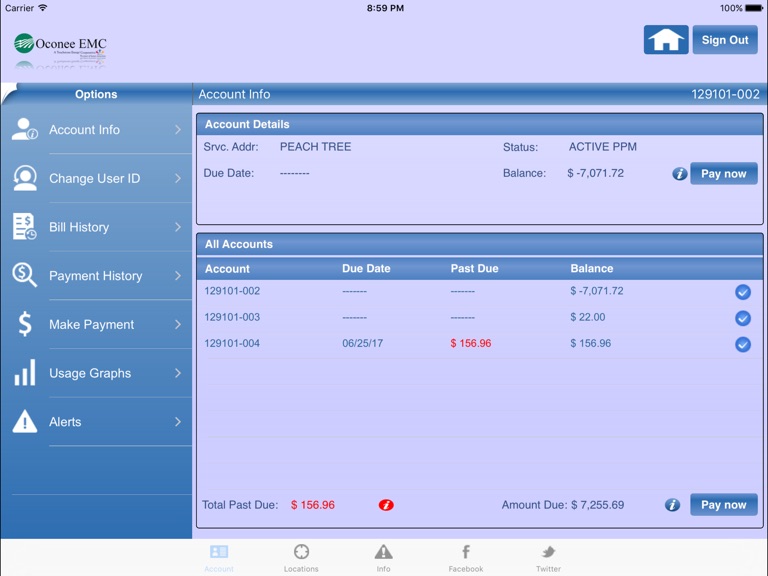768x576 pixels.
Task: Click battery icon in status bar
Action: 754,8
